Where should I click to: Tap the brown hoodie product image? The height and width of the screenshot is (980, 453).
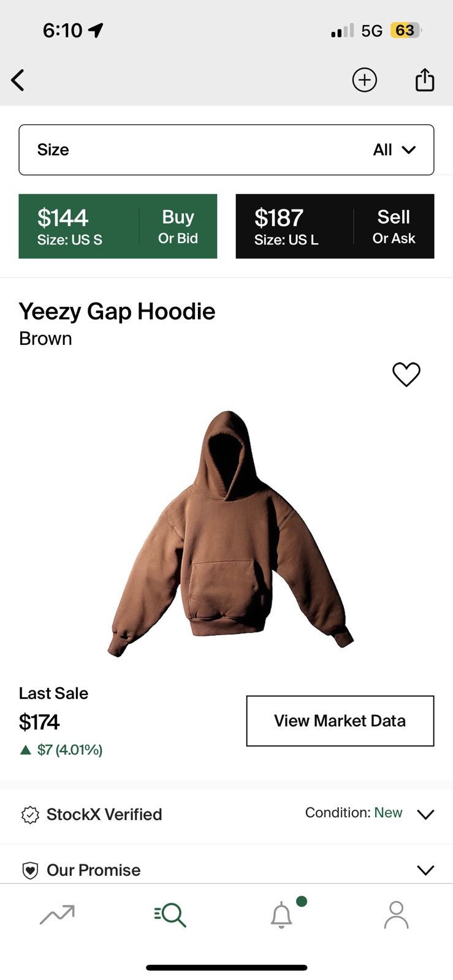pyautogui.click(x=230, y=533)
